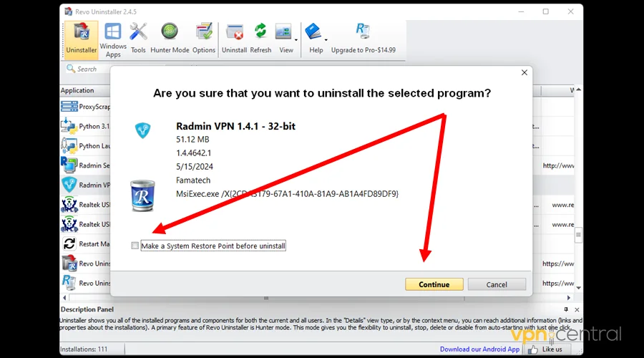
Task: Click the vertical scrollbar down arrow
Action: pyautogui.click(x=578, y=288)
